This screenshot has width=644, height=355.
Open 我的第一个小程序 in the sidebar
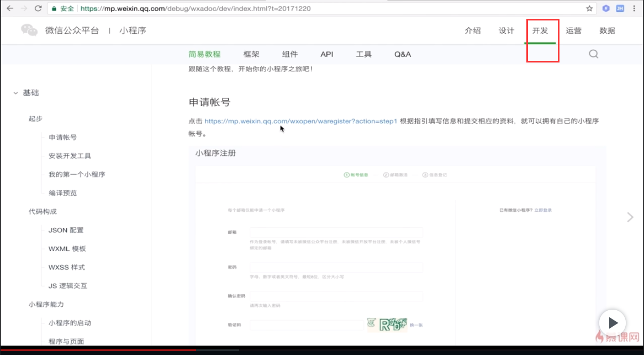[77, 174]
